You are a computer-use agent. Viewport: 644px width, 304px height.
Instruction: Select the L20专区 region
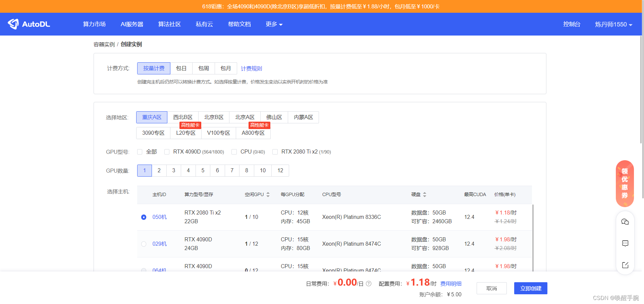pyautogui.click(x=186, y=133)
